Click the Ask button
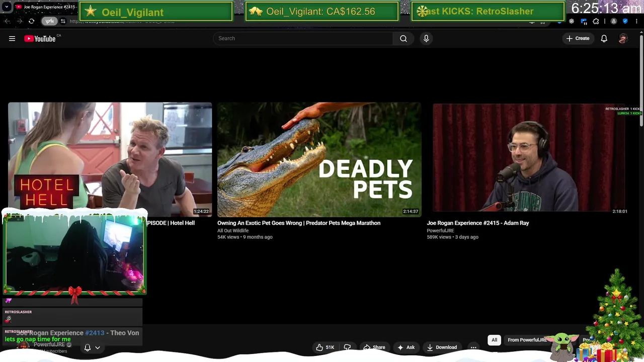The width and height of the screenshot is (644, 362). pyautogui.click(x=406, y=347)
